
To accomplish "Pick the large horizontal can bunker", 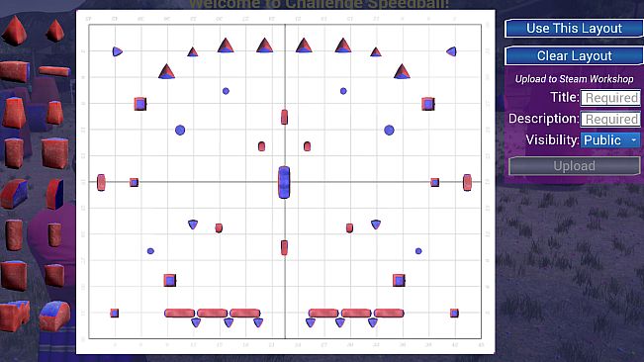I will (15, 71).
